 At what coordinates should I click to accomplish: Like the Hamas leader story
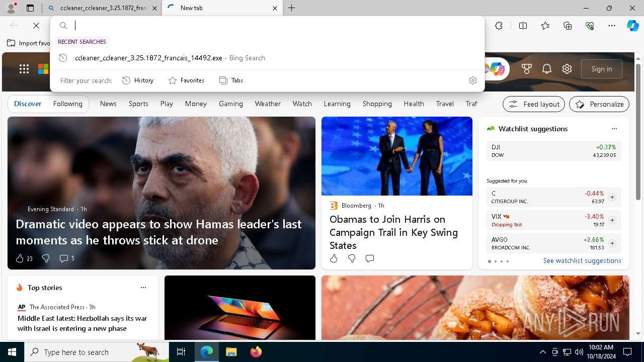(x=20, y=258)
